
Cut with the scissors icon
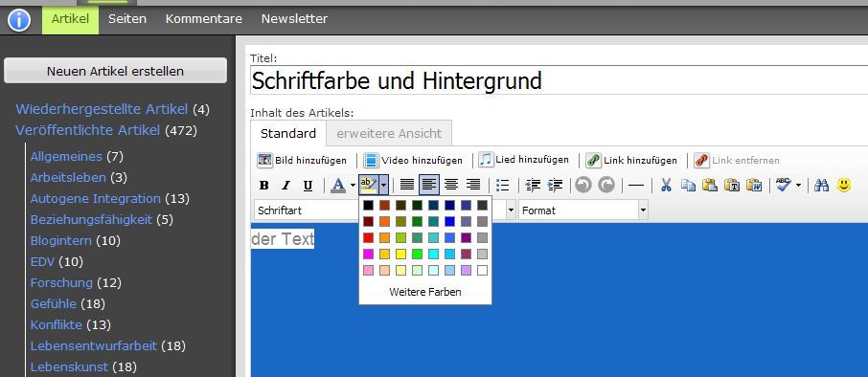(x=666, y=185)
